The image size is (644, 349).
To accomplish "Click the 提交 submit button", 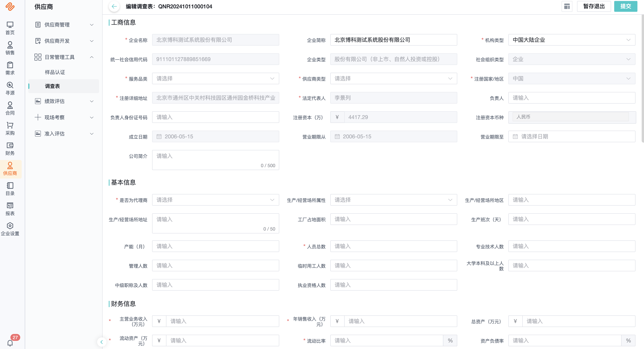I will click(625, 7).
